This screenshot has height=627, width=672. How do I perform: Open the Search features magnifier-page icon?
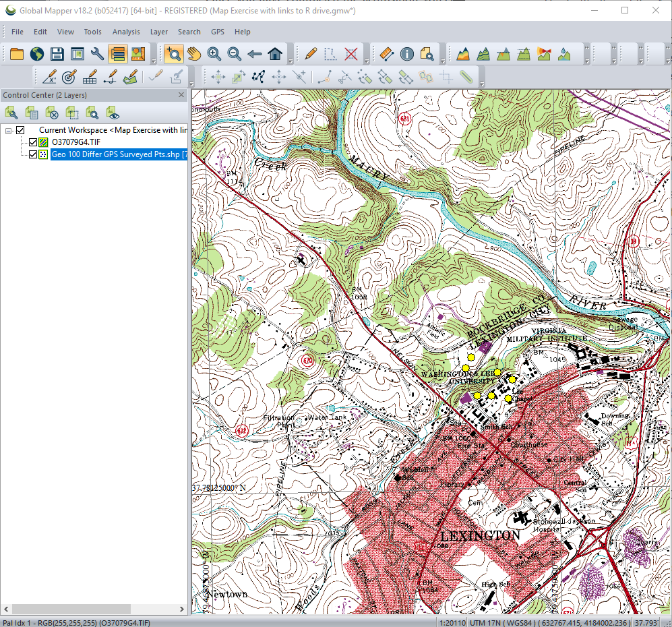(x=427, y=54)
